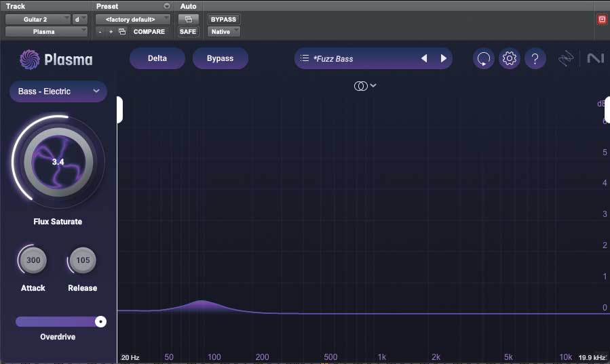Image resolution: width=610 pixels, height=364 pixels.
Task: Open the factory default preset dropdown
Action: (133, 20)
